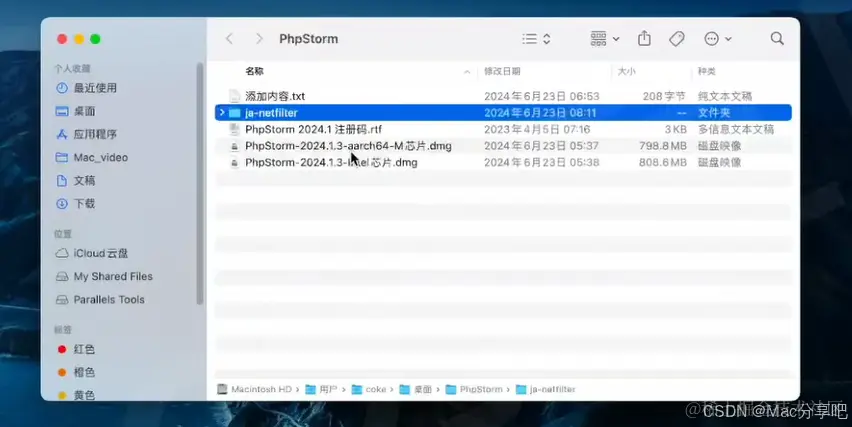
Task: Click the green zoom window button
Action: 95,39
